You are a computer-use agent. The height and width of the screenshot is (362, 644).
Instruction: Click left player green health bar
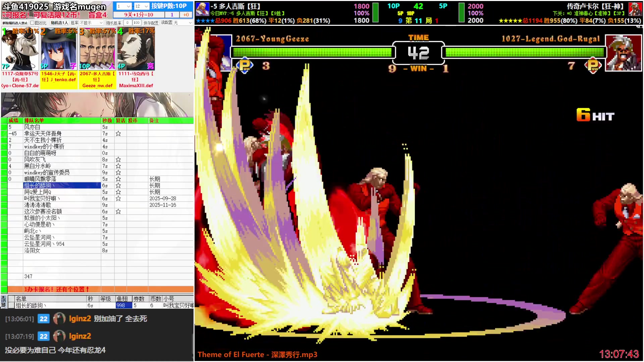coord(312,52)
